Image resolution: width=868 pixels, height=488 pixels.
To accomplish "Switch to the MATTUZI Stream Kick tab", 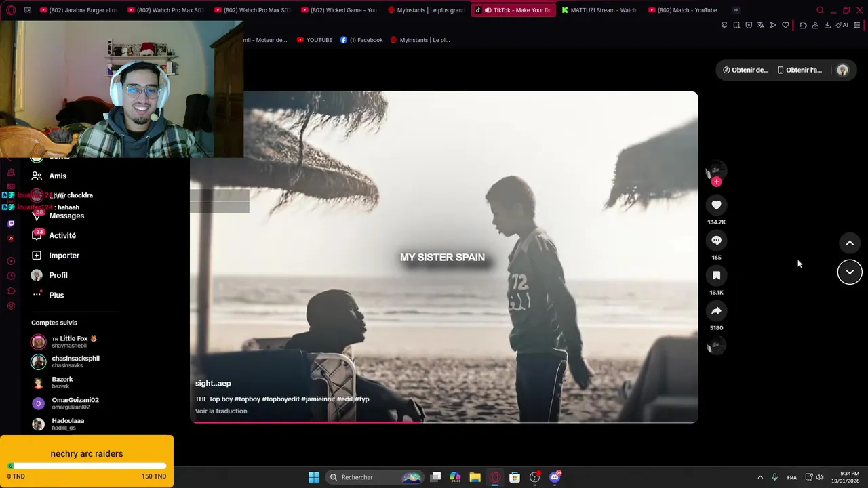I will [599, 10].
